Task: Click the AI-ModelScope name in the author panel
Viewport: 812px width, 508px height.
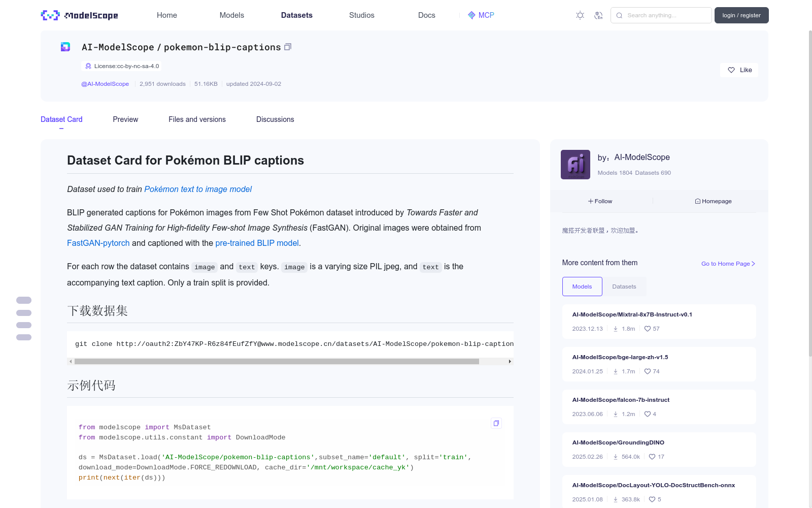Action: pos(642,157)
